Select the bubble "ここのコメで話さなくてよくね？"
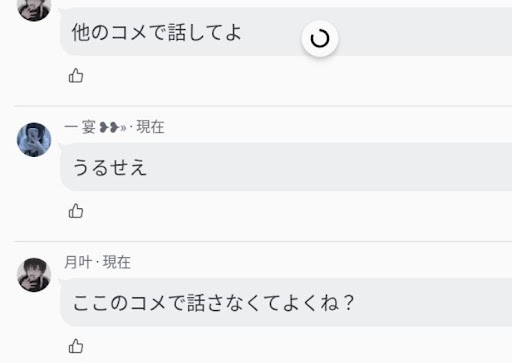512x363 pixels. pos(286,302)
